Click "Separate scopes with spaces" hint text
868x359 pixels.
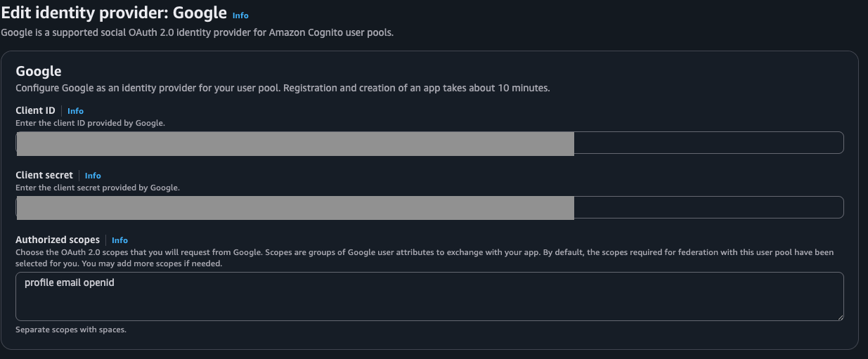71,329
